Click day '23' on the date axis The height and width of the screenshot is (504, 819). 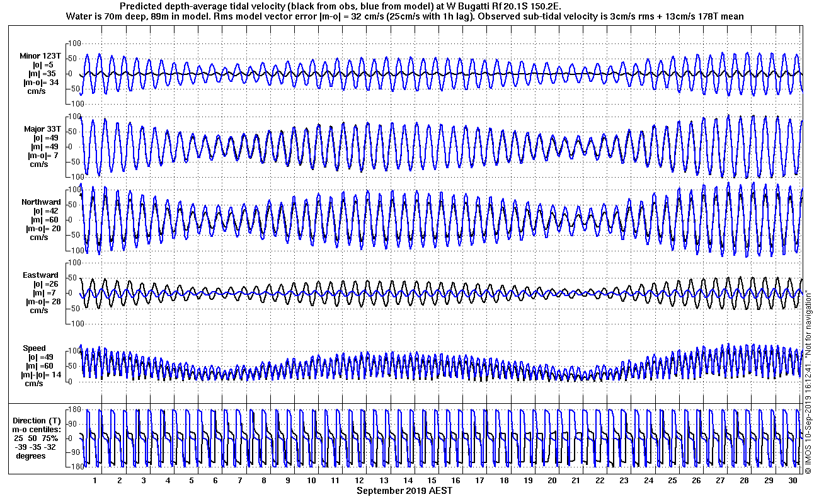(x=624, y=481)
